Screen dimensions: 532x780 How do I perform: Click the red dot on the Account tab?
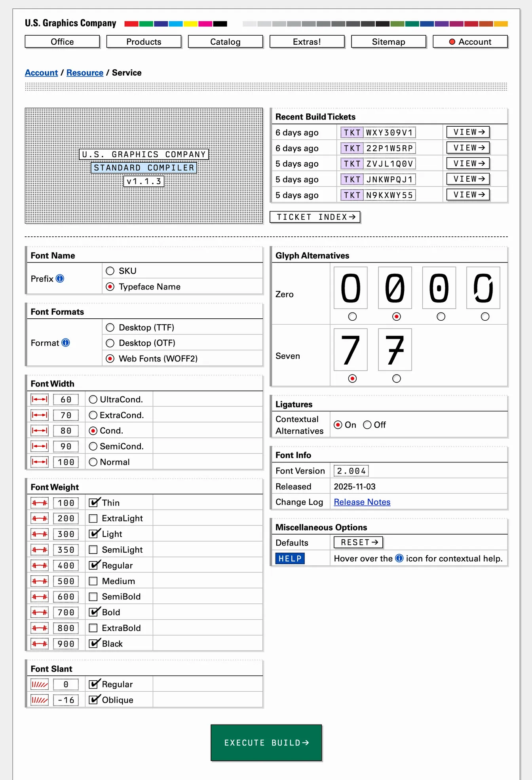coord(452,42)
